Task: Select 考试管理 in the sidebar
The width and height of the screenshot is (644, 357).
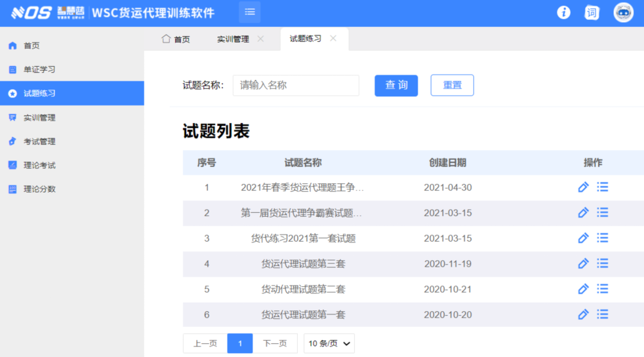Action: (39, 141)
